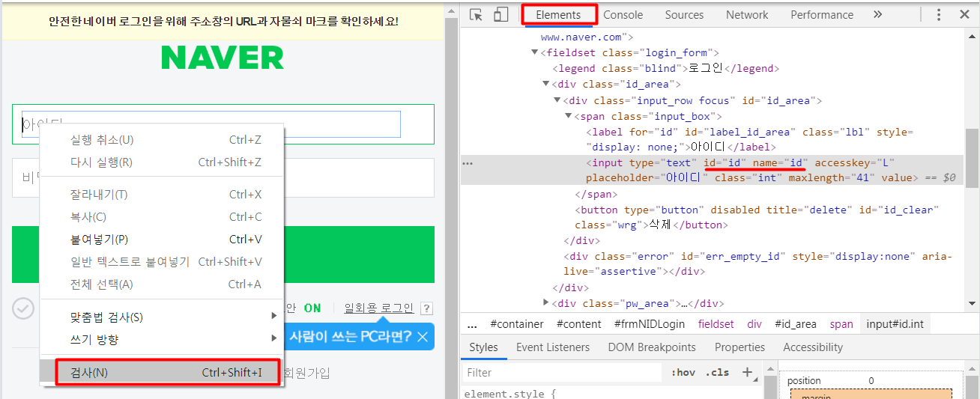This screenshot has height=399, width=980.
Task: Expand the div pw_area node
Action: tap(545, 302)
